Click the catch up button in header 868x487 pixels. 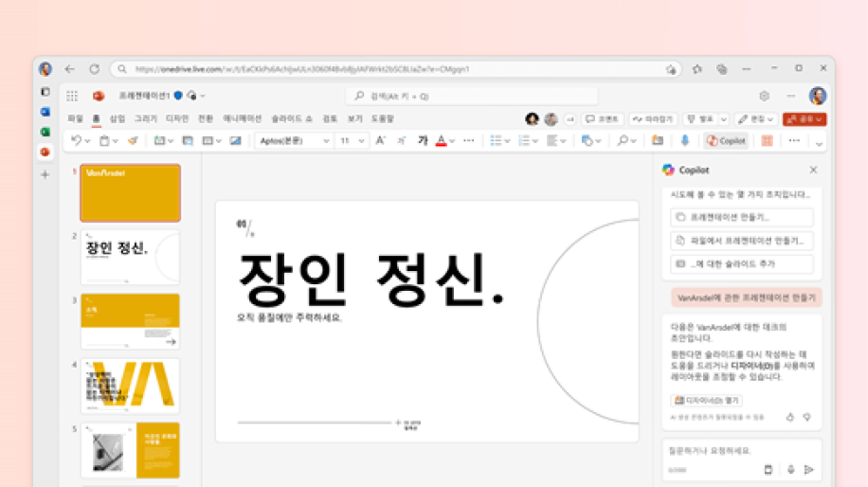(x=653, y=119)
